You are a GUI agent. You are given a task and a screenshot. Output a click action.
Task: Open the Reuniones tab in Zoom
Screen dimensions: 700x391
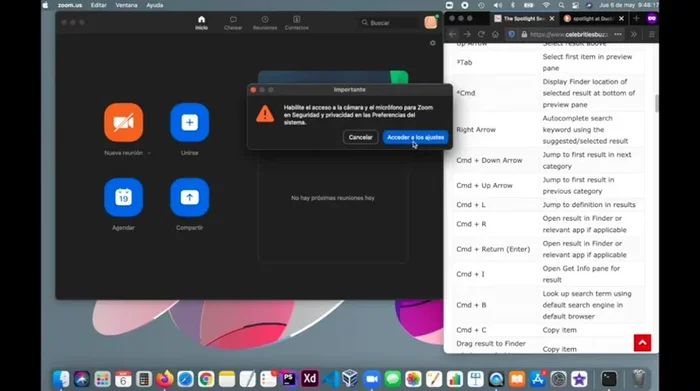pyautogui.click(x=265, y=23)
